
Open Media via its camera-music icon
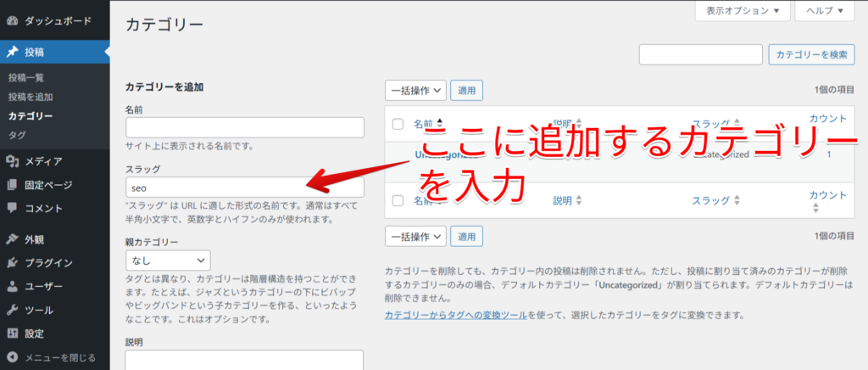[13, 161]
